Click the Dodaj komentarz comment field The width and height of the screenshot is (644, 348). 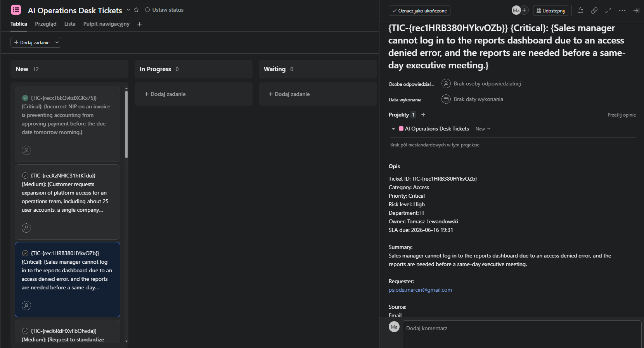(x=522, y=334)
